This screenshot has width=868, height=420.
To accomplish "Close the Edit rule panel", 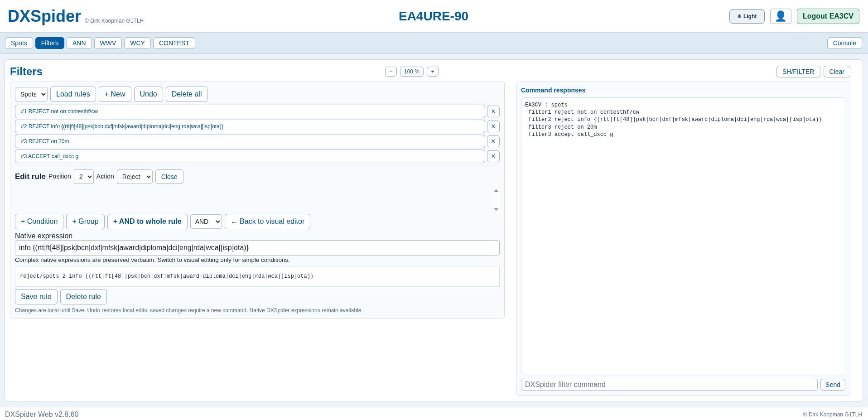I will [169, 177].
